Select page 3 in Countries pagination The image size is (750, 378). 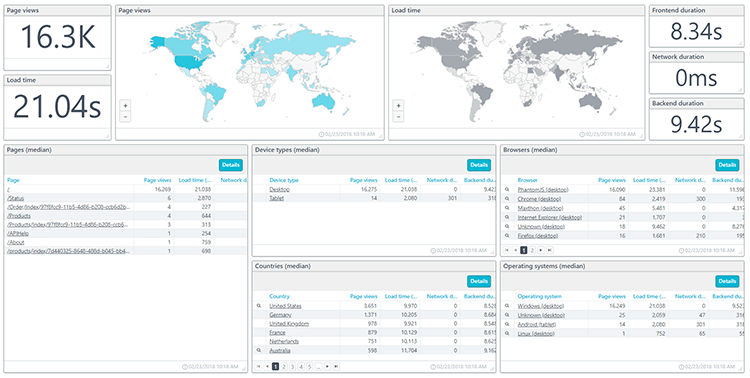pyautogui.click(x=292, y=367)
